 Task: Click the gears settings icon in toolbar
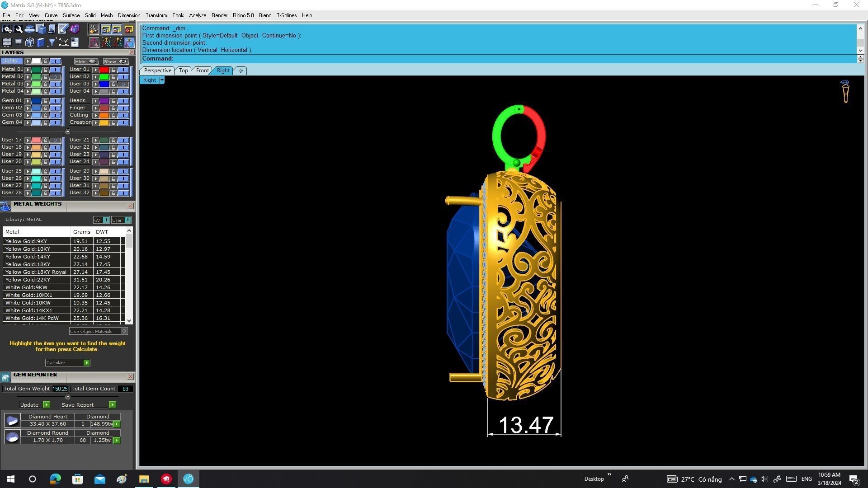pyautogui.click(x=7, y=29)
